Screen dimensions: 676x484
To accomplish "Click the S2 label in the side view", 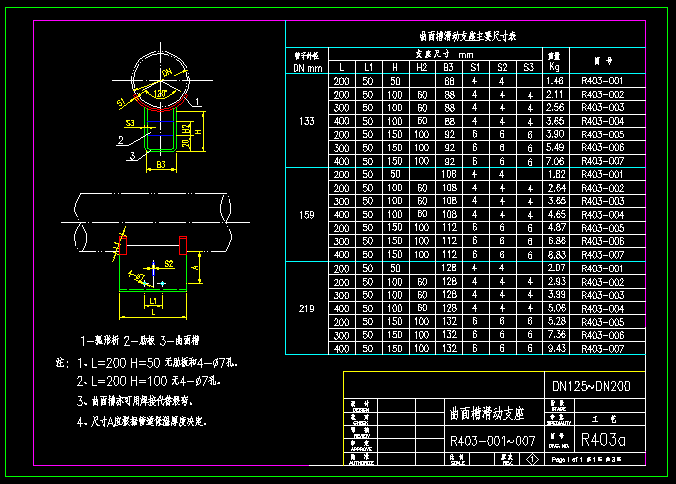I will [169, 264].
